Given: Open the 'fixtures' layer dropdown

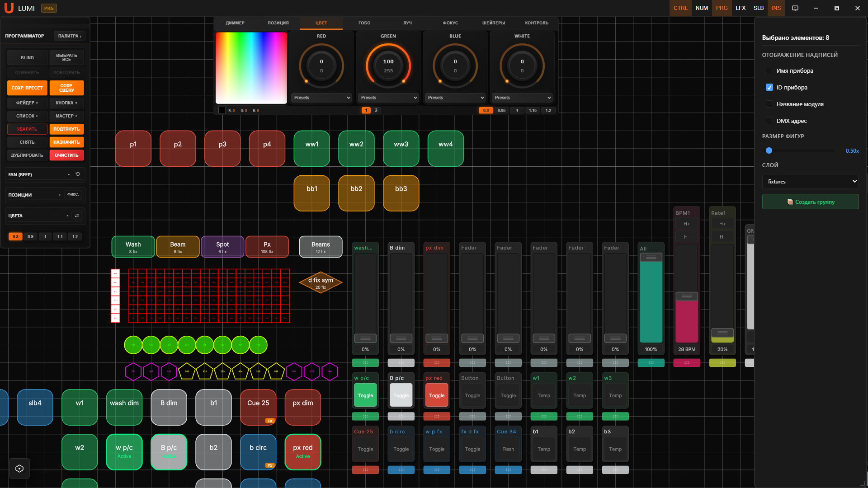Looking at the screenshot, I should coord(810,182).
